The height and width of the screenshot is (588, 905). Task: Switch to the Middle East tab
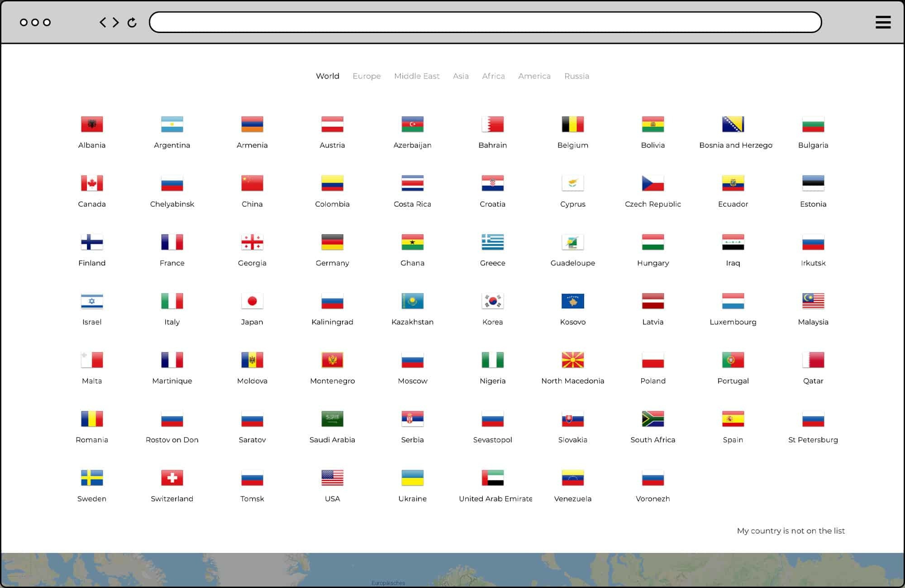417,76
